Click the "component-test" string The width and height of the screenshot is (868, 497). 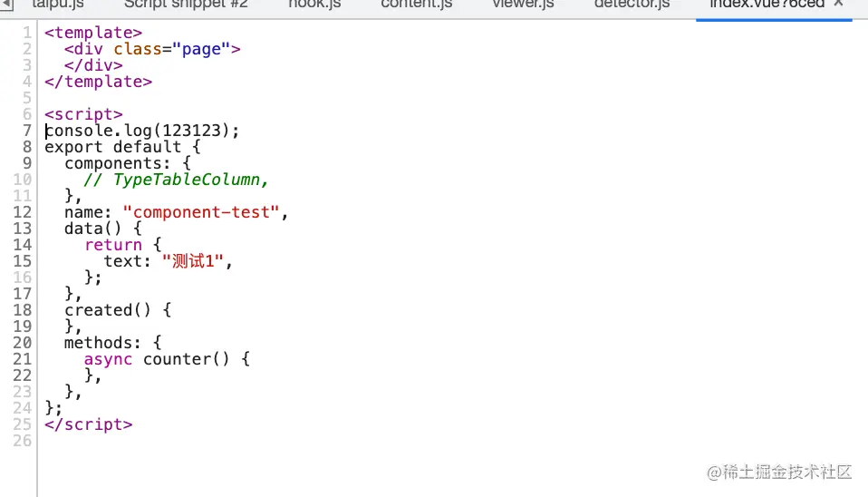[x=201, y=212]
